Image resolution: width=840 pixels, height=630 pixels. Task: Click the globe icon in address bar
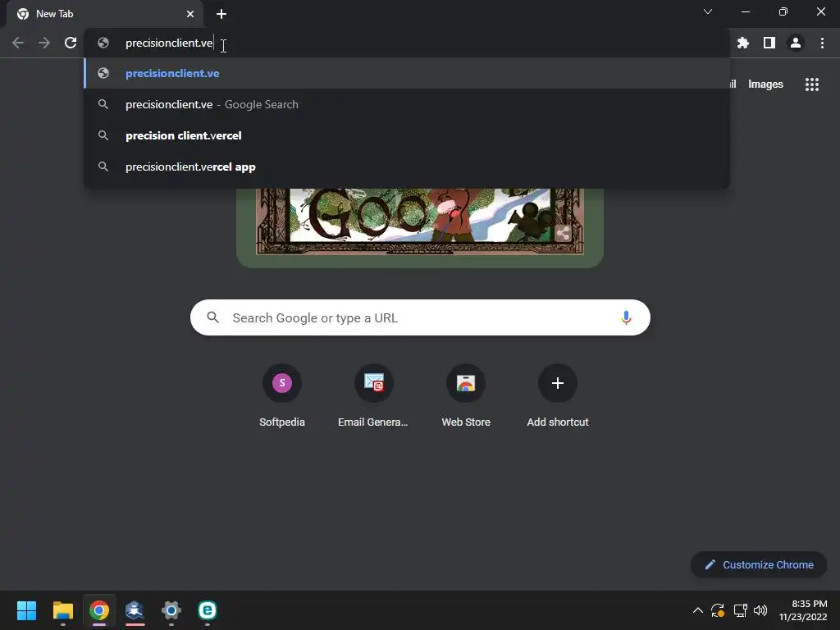point(103,43)
